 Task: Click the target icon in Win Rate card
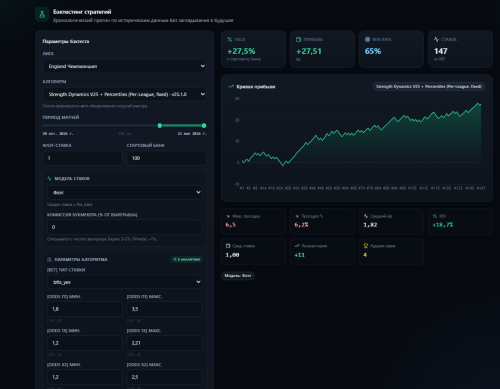(367, 39)
